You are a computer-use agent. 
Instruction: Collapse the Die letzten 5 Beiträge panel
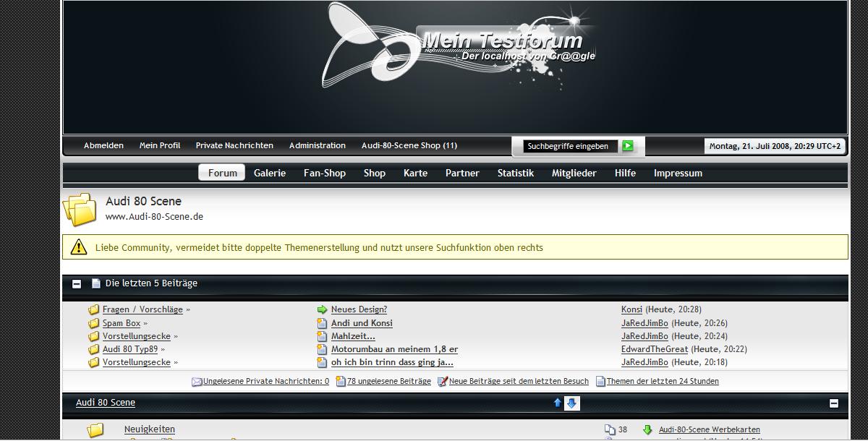(77, 284)
